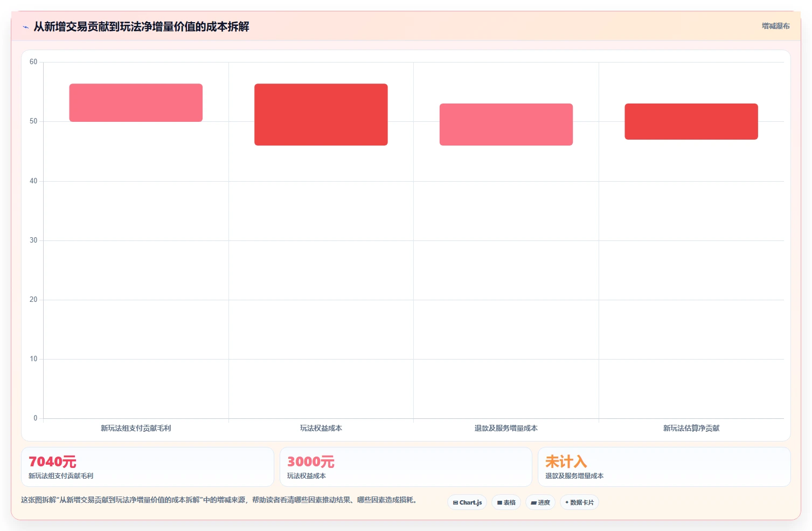Click the Chart.js tag chip
The image size is (812, 531).
467,502
